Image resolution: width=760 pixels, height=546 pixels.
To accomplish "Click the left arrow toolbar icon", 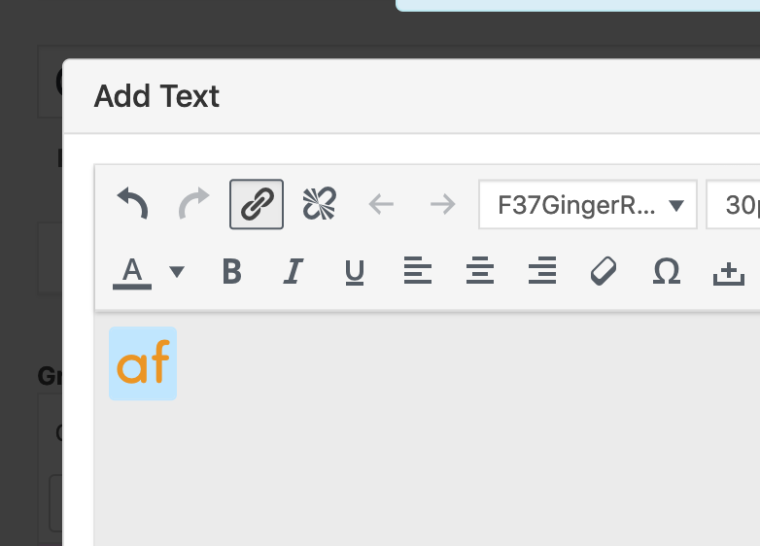I will 381,204.
